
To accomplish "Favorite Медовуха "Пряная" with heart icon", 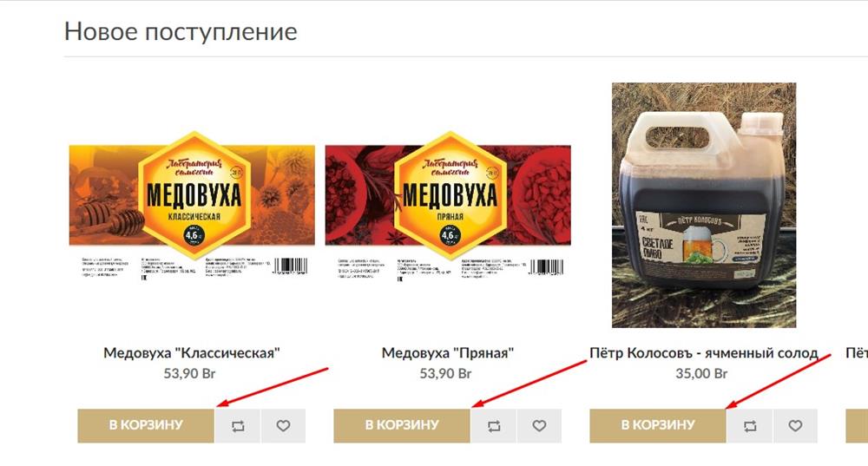I will click(x=539, y=425).
